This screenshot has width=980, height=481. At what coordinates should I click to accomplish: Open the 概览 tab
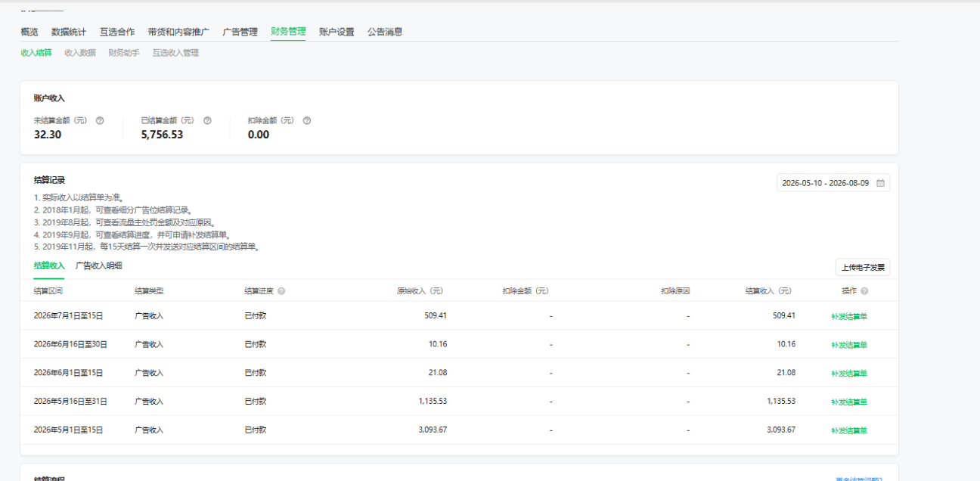tap(29, 32)
